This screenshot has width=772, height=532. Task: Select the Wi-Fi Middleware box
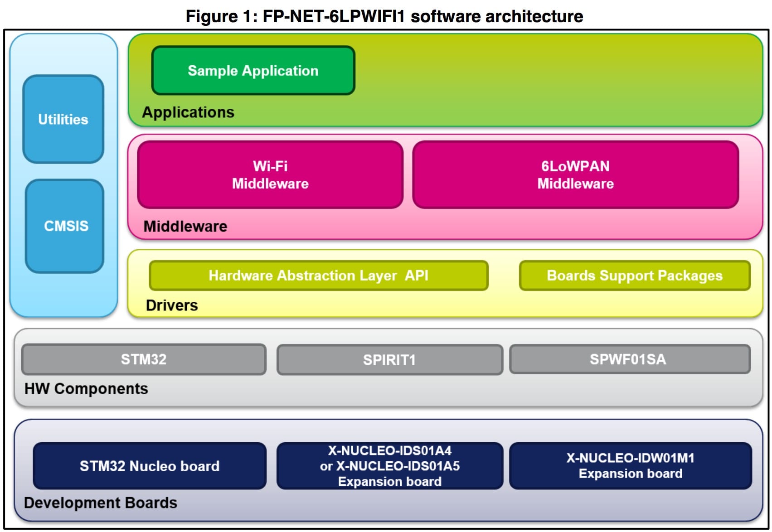270,175
